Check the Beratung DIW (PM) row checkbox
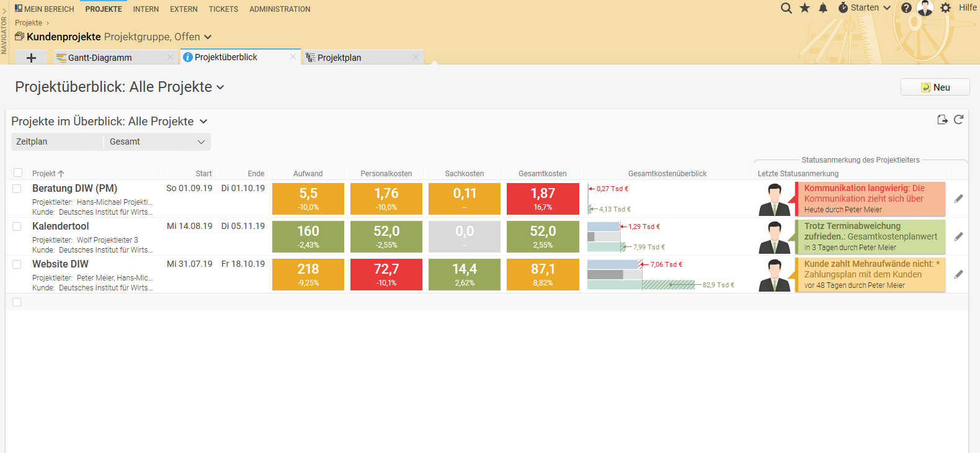The width and height of the screenshot is (980, 453). pyautogui.click(x=17, y=189)
